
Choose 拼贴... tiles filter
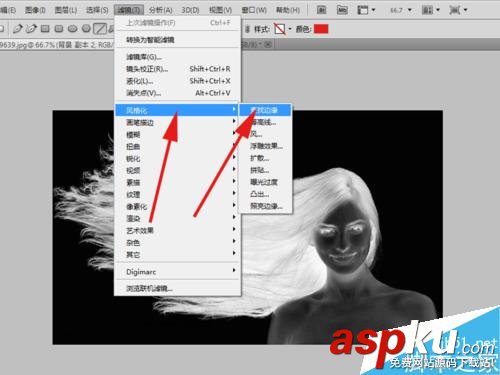coord(266,170)
